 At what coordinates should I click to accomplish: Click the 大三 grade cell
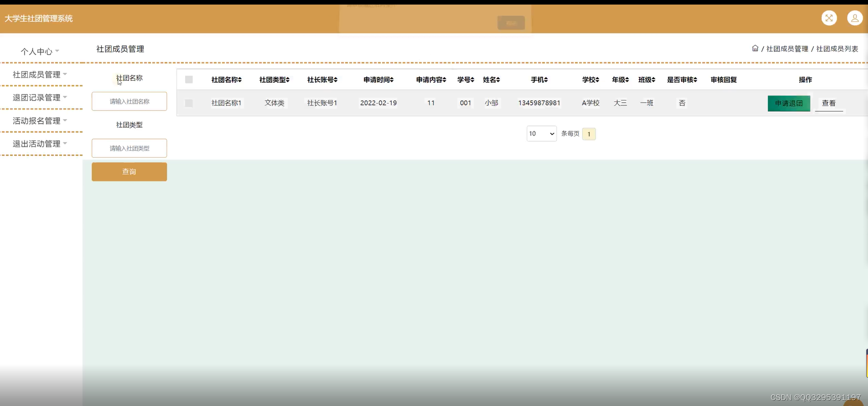[x=620, y=103]
